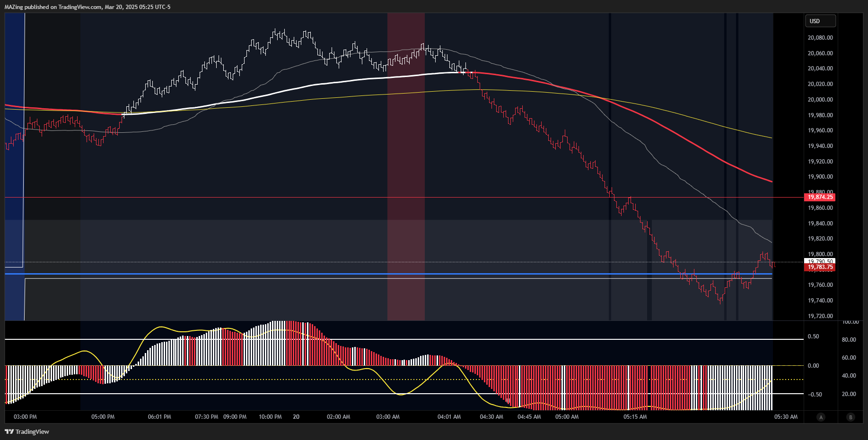Screen dimensions: 868x440
Task: Click the 20,000.00 price axis value
Action: point(820,100)
